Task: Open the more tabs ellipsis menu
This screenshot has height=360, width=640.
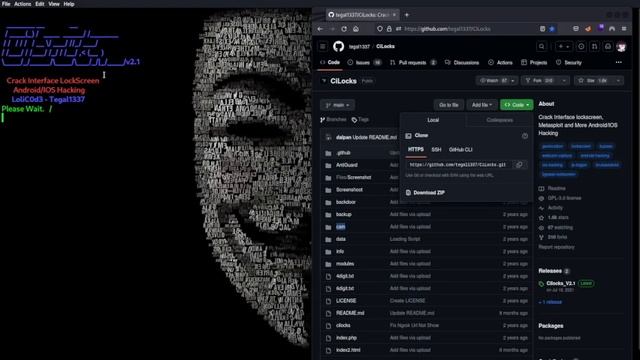Action: (x=619, y=62)
